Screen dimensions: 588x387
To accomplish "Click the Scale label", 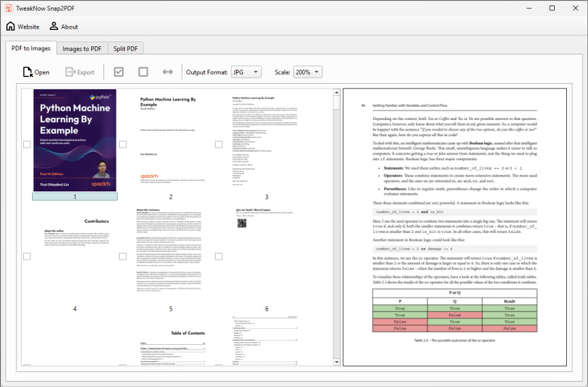I will [282, 72].
